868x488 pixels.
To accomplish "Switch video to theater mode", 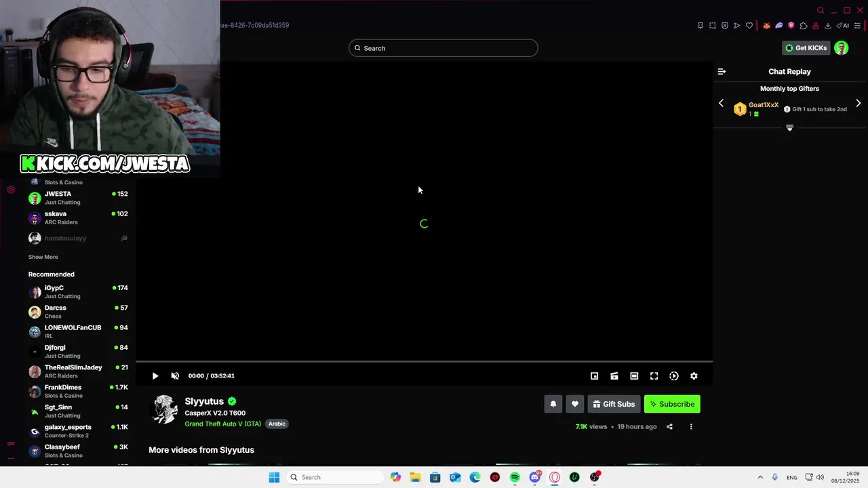I will pos(634,375).
